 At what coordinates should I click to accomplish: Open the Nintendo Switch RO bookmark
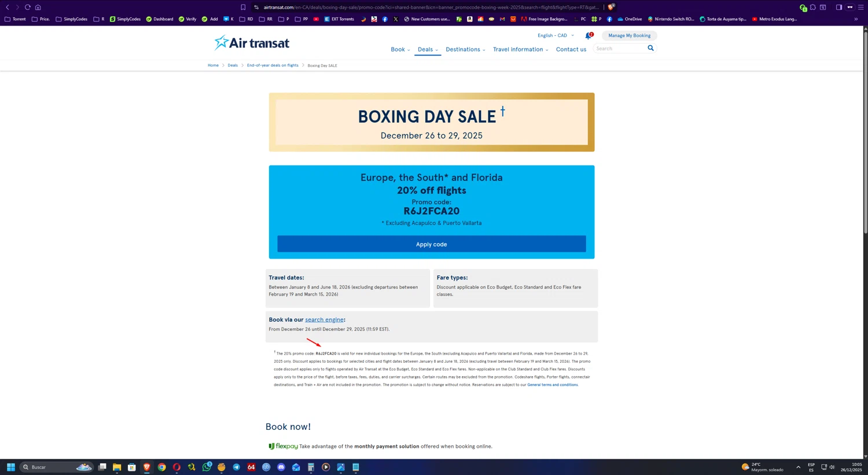[x=671, y=19]
